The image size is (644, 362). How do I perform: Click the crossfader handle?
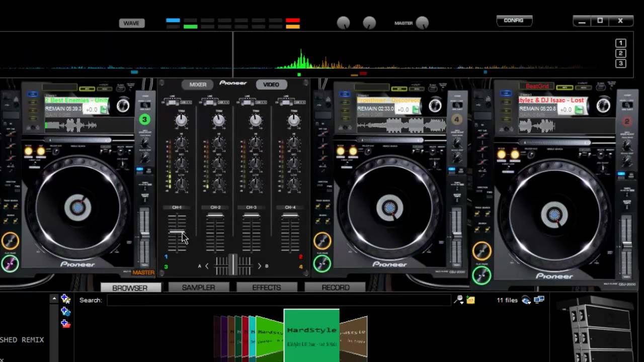233,265
